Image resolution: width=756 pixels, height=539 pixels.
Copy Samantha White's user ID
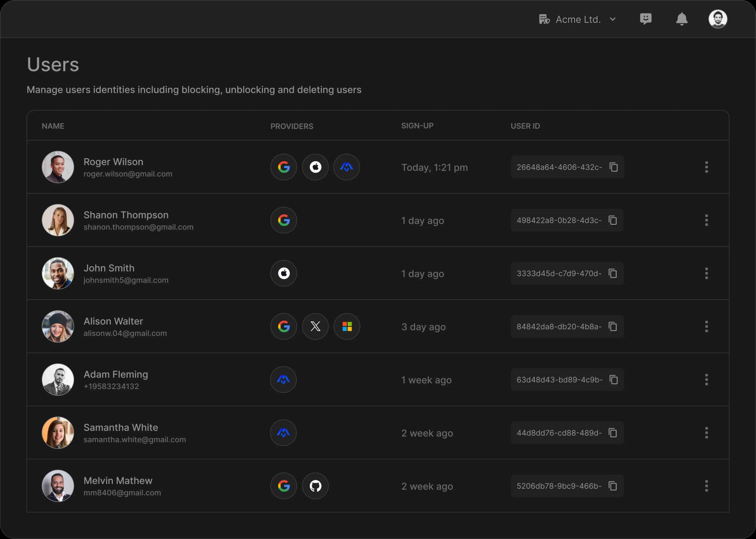(x=613, y=432)
